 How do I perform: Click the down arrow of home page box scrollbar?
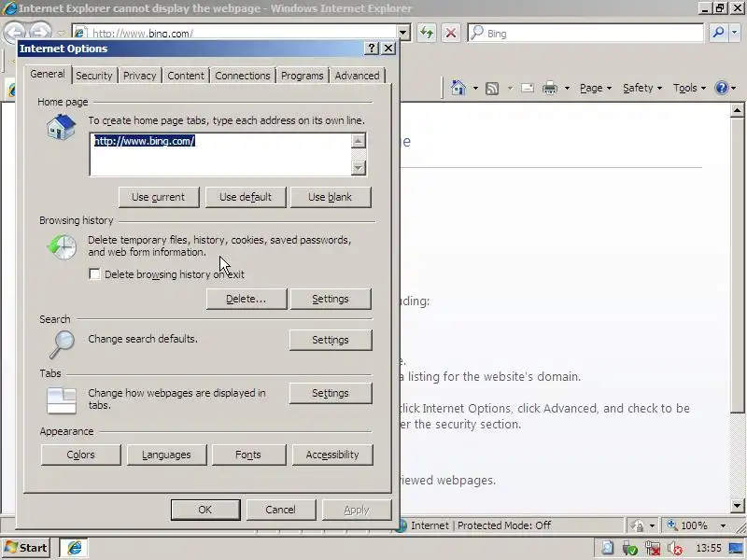(x=359, y=168)
